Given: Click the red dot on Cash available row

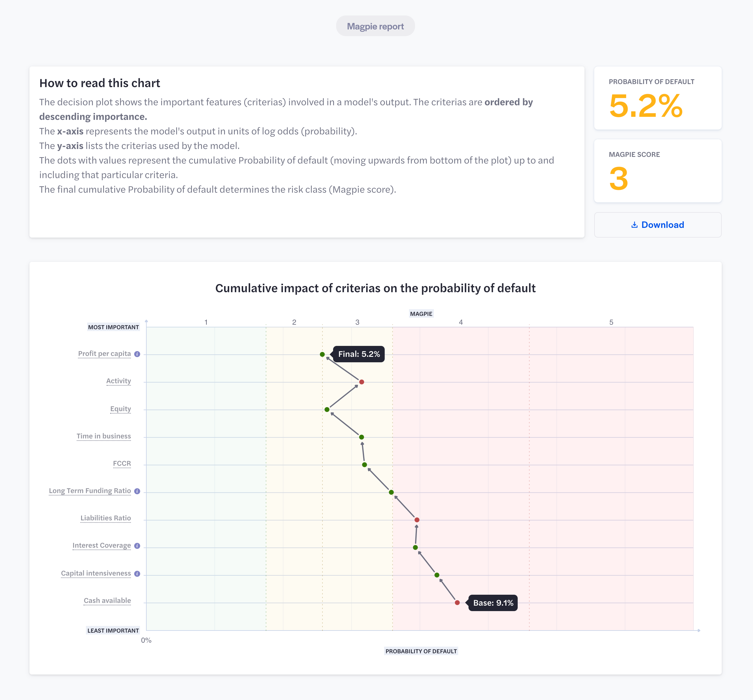Looking at the screenshot, I should (457, 603).
